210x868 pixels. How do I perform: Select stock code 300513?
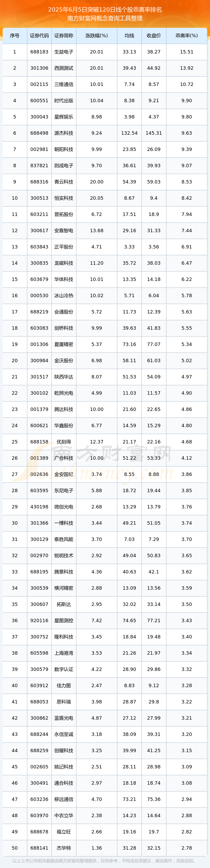click(39, 198)
